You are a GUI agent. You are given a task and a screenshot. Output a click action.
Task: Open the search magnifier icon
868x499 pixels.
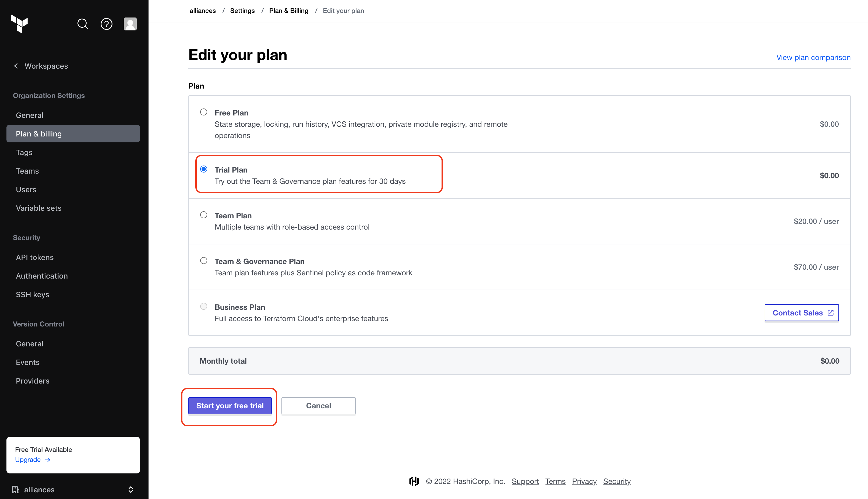pos(83,24)
